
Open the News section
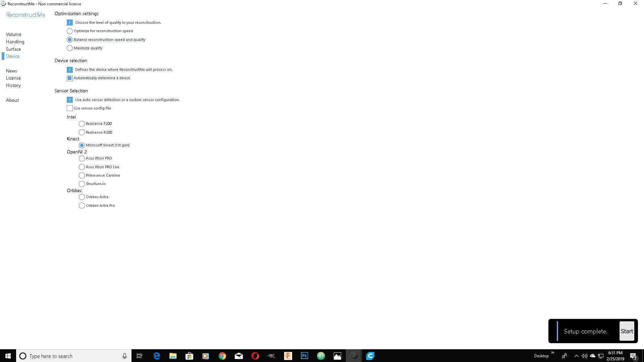coord(11,71)
